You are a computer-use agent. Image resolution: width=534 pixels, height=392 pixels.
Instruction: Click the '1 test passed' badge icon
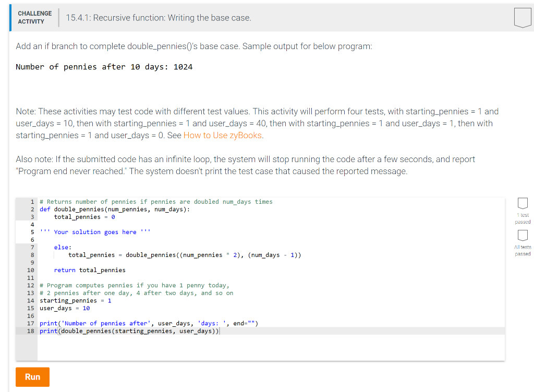tap(523, 203)
